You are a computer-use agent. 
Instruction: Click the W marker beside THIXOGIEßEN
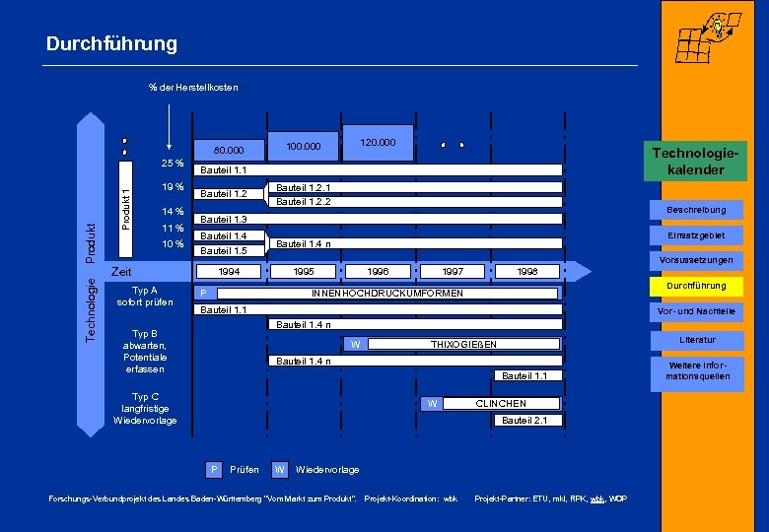tap(356, 344)
